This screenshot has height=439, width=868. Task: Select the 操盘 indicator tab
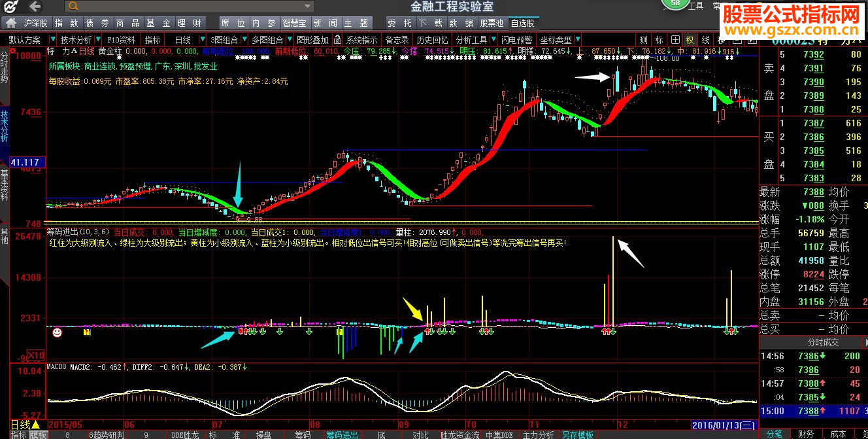tap(263, 434)
